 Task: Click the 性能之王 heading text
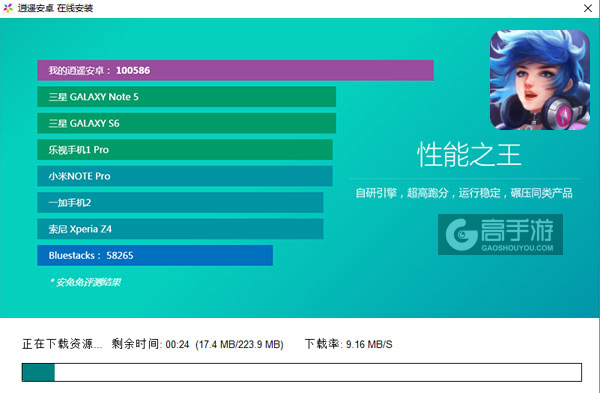(469, 155)
